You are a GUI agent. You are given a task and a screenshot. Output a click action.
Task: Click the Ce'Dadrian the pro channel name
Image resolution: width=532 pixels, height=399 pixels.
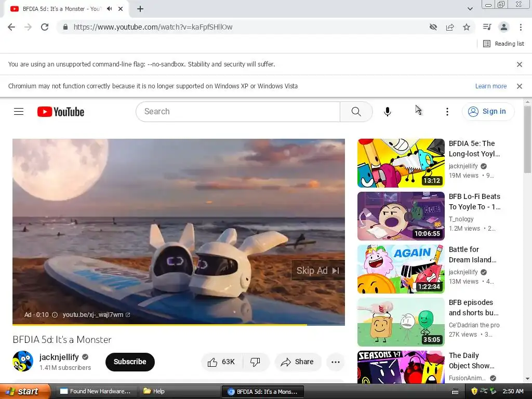[474, 325]
